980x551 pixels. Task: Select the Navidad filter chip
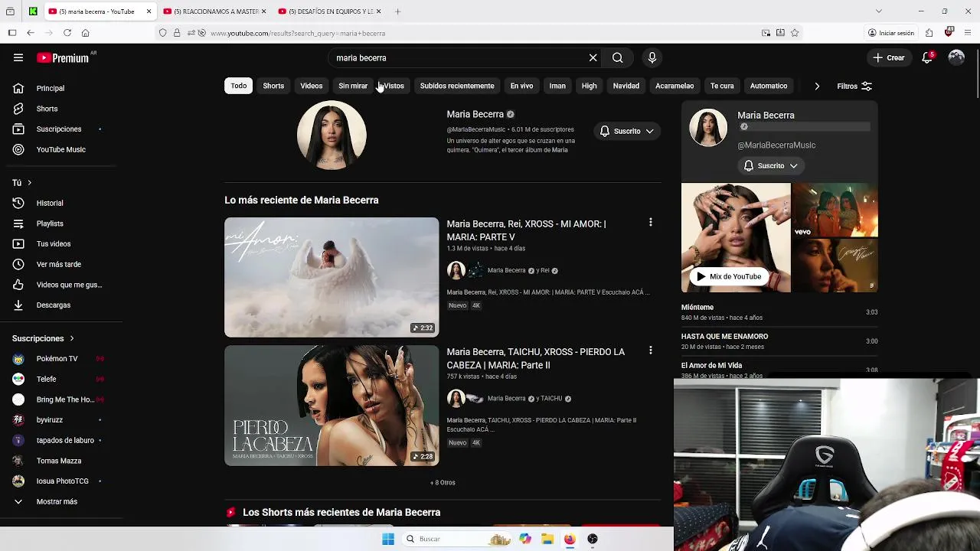click(626, 86)
